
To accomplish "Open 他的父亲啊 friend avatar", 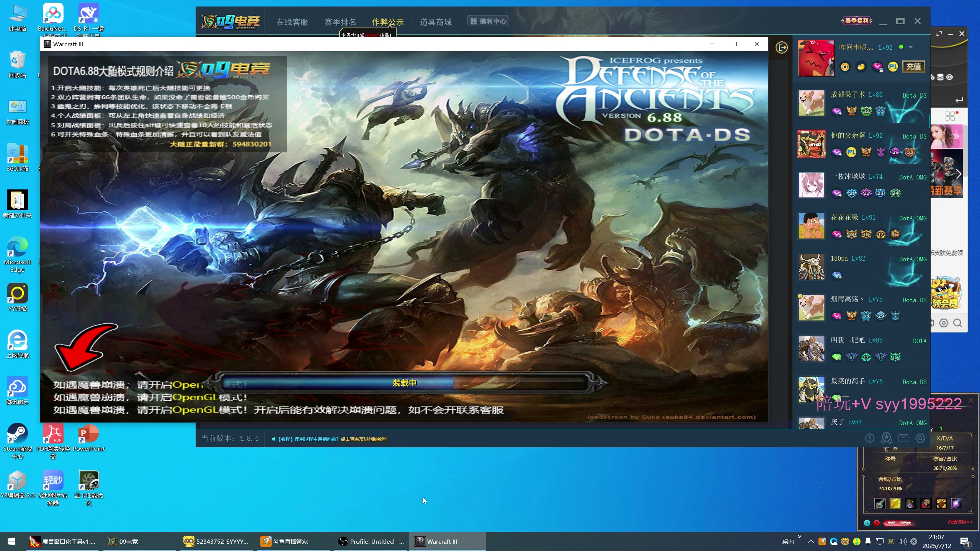I will click(x=811, y=144).
